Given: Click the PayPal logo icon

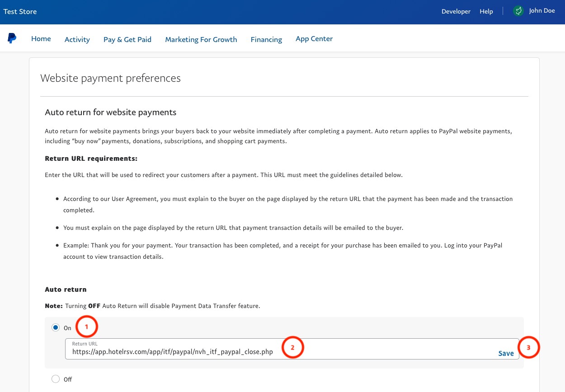Looking at the screenshot, I should (12, 38).
